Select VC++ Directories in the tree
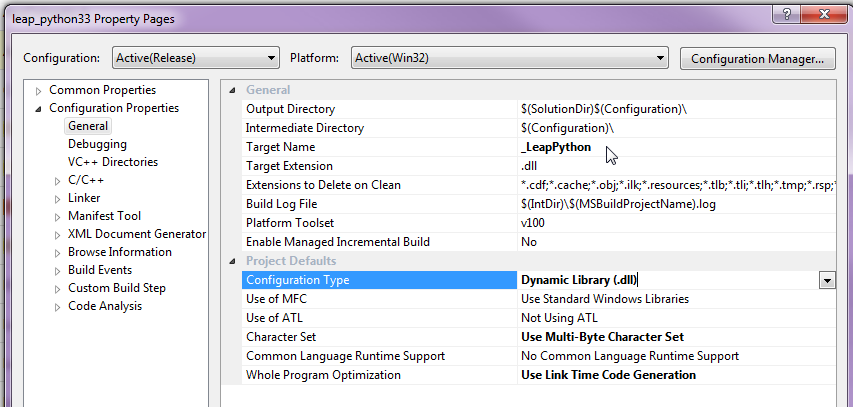Viewport: 853px width, 407px height. click(112, 162)
